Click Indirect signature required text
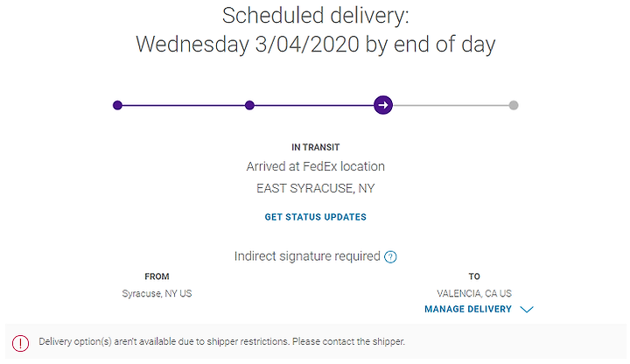 coord(307,256)
